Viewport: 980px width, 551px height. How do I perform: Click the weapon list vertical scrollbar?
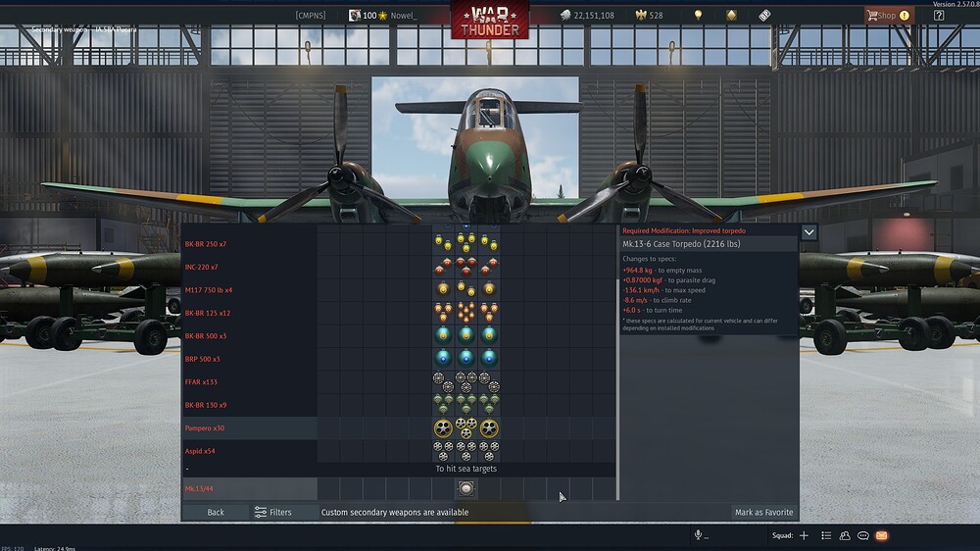618,388
